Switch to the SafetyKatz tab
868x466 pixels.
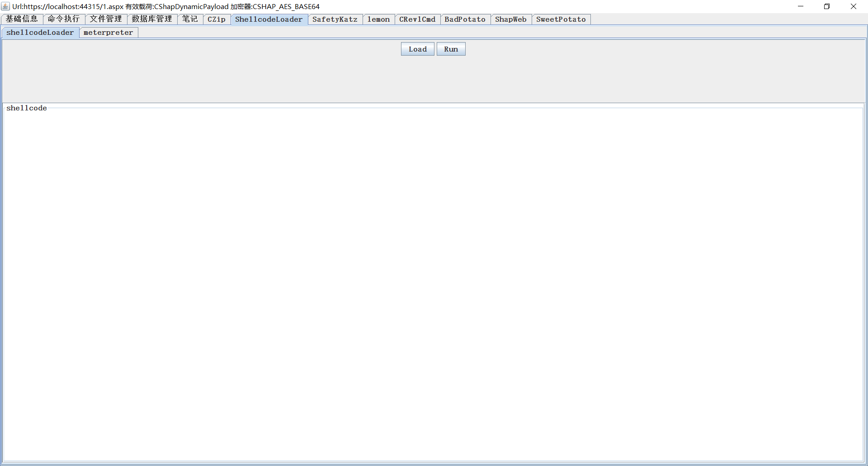pyautogui.click(x=335, y=19)
